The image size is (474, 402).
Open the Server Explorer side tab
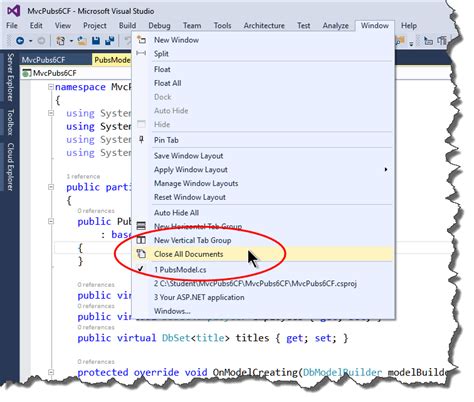(10, 77)
